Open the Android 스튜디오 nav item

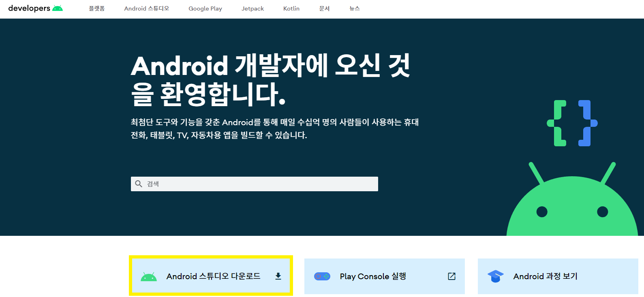point(147,9)
